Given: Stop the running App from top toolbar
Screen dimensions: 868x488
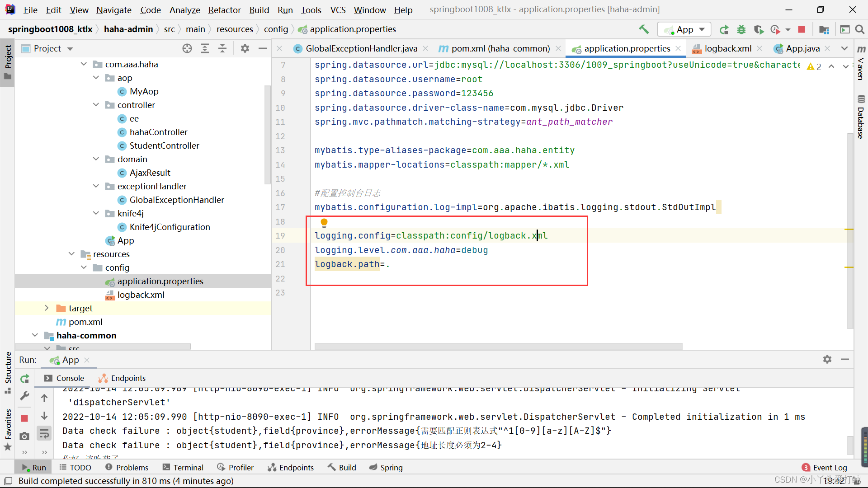Looking at the screenshot, I should [x=802, y=29].
